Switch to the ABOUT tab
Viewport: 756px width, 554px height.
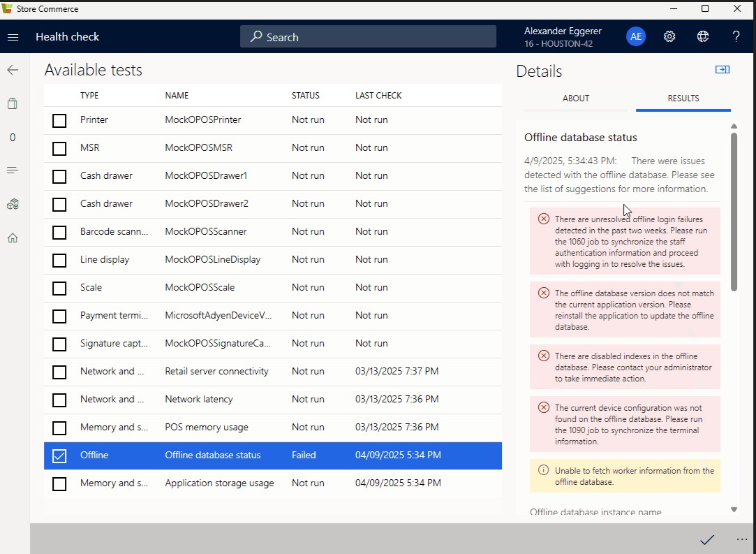(x=575, y=99)
